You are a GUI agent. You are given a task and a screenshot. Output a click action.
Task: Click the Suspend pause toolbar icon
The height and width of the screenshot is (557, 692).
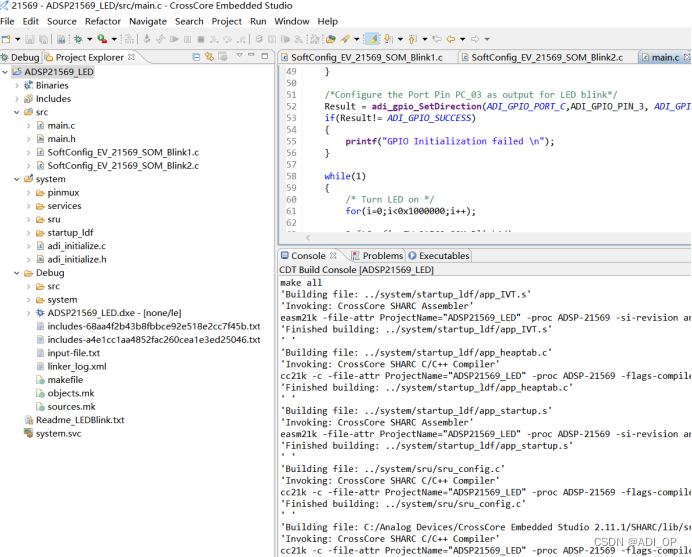[x=188, y=39]
